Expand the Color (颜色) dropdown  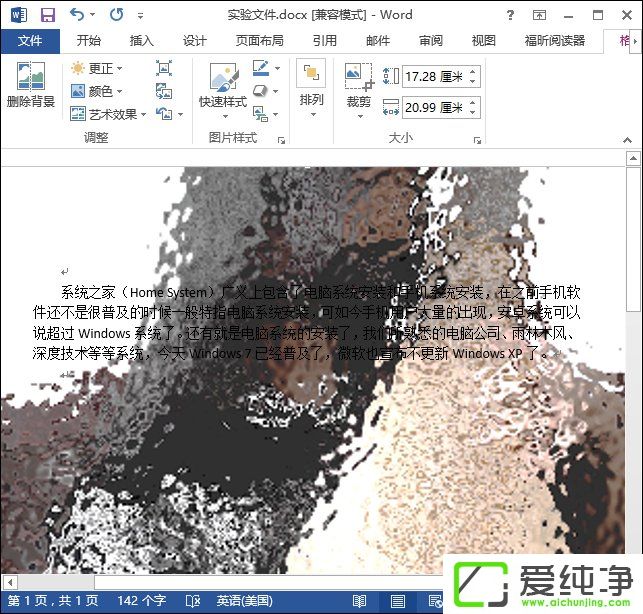click(x=98, y=91)
